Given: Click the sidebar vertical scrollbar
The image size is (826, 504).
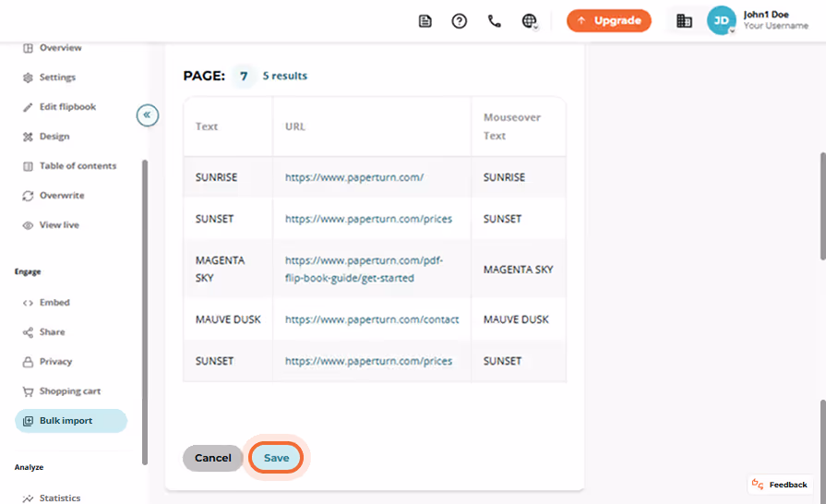Looking at the screenshot, I should tap(145, 312).
